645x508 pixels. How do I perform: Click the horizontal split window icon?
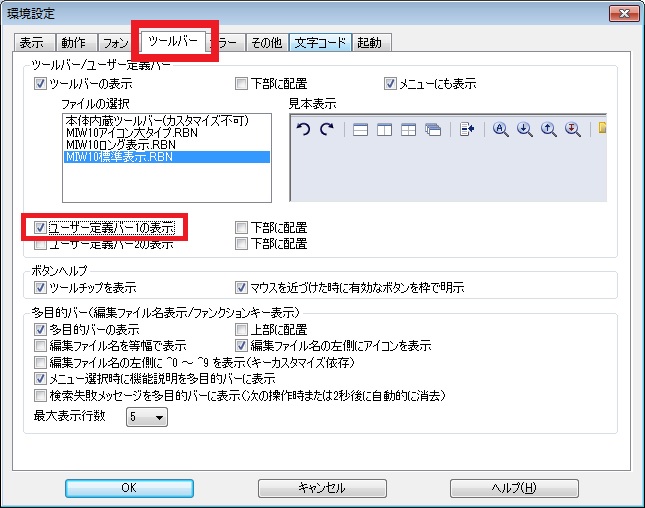click(x=361, y=130)
